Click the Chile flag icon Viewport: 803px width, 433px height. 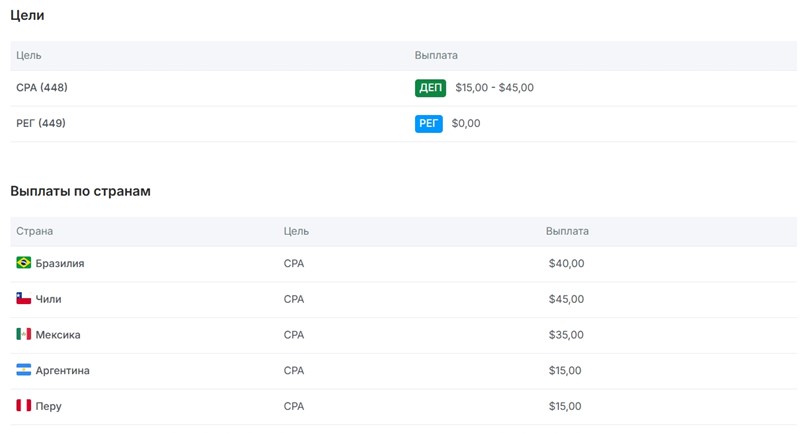click(24, 299)
